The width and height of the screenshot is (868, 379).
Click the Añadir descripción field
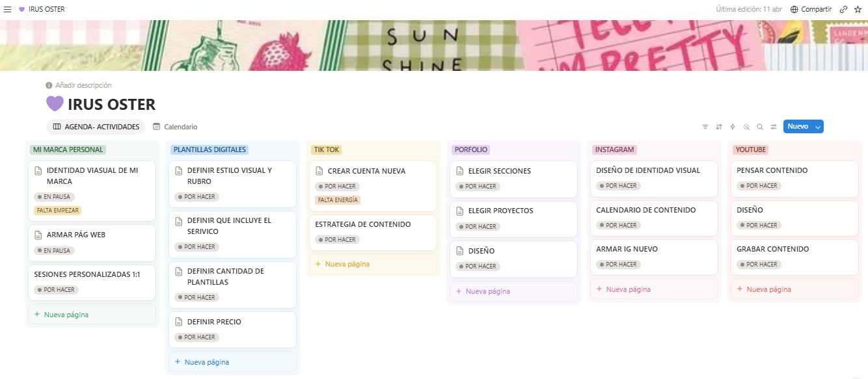(79, 85)
